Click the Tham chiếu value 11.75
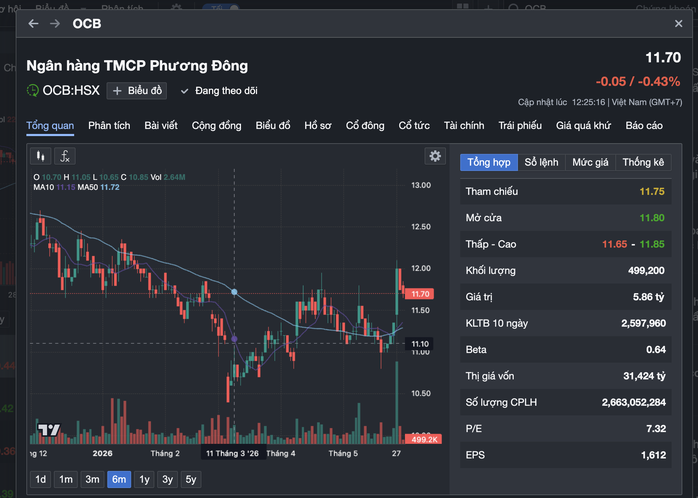Screen dimensions: 698x498 [652, 191]
